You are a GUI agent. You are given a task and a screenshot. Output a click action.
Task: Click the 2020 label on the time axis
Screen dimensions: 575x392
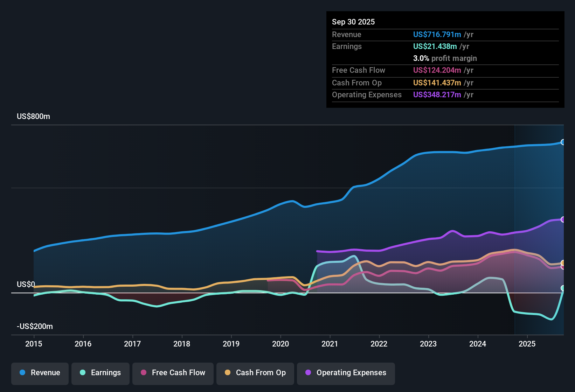pyautogui.click(x=280, y=344)
